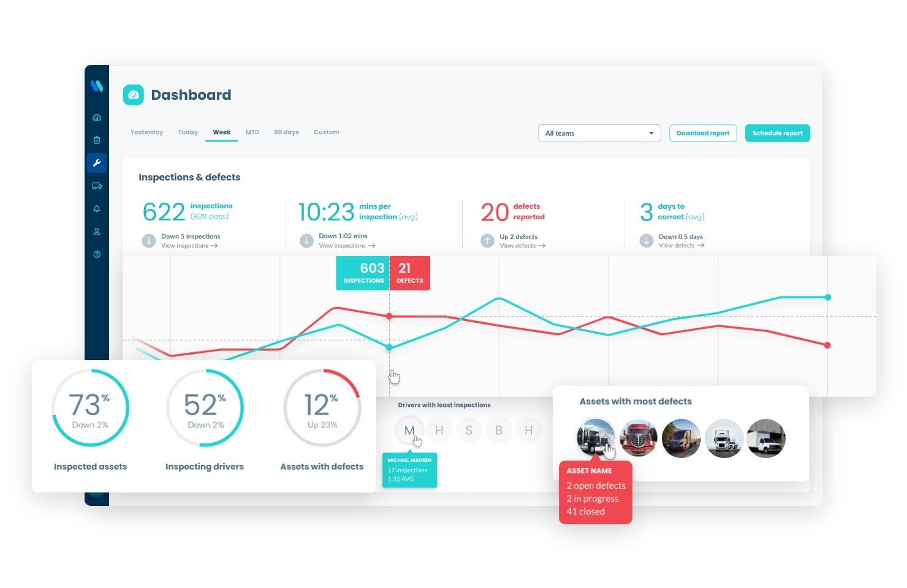Switch to the MTD tab
907x588 pixels.
point(252,132)
